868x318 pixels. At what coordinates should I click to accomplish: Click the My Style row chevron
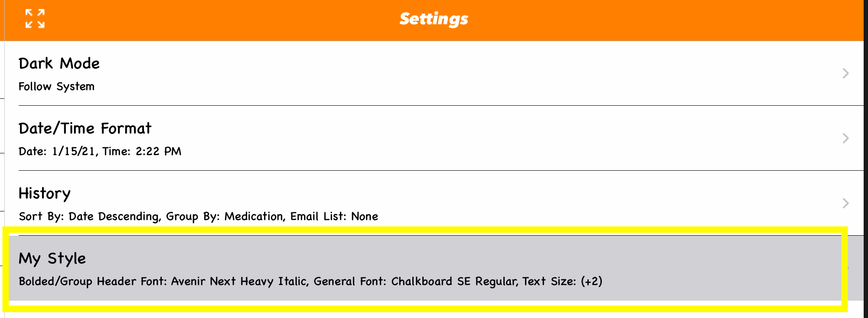(x=845, y=268)
